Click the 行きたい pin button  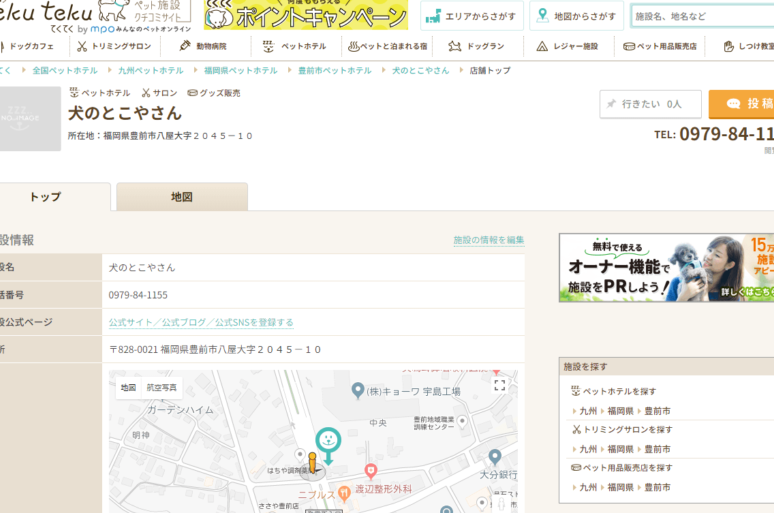click(x=643, y=104)
